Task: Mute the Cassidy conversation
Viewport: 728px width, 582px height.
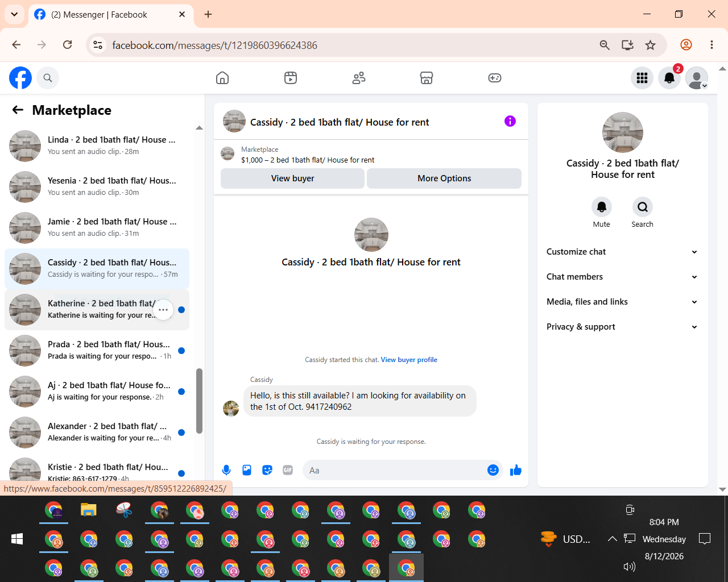Action: click(x=602, y=207)
